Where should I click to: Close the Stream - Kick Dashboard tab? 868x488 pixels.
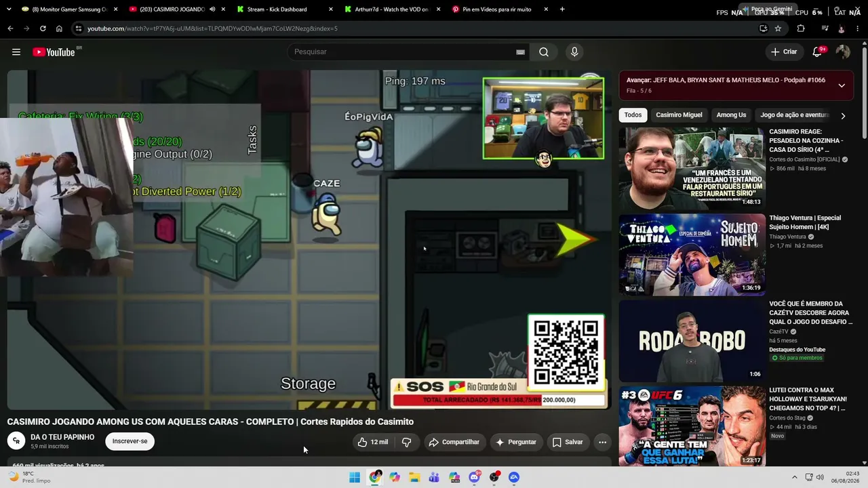coord(331,9)
